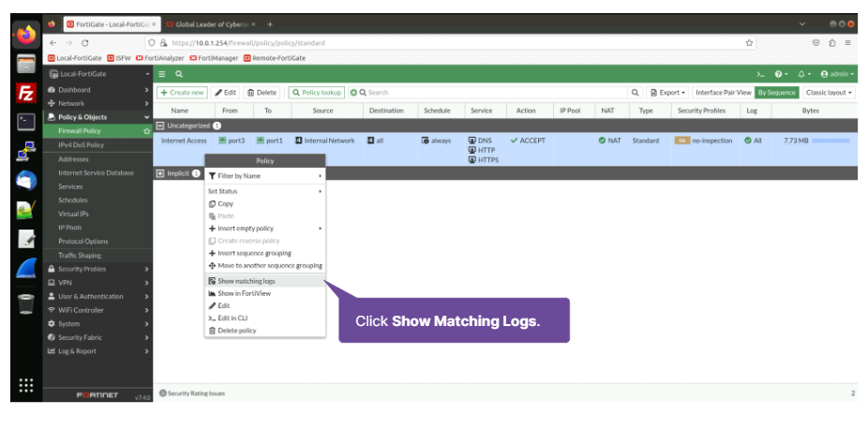Close the FortiGate browser tab
Screen dimensions: 868x430
(154, 24)
